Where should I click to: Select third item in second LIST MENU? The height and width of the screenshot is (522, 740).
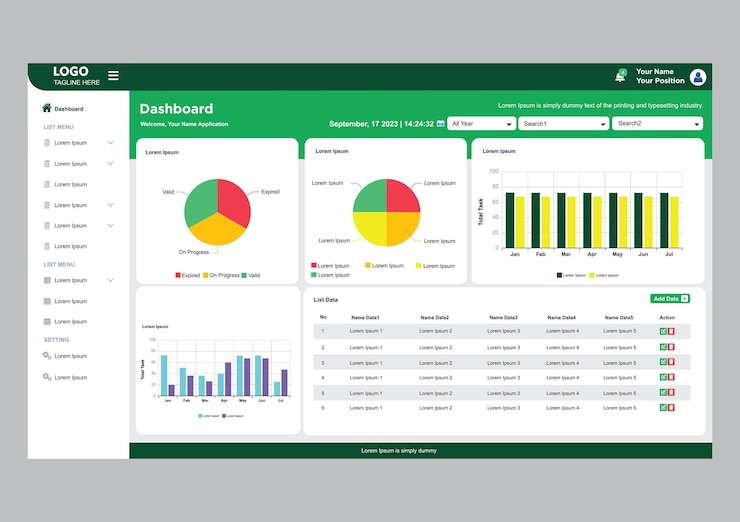pyautogui.click(x=66, y=322)
